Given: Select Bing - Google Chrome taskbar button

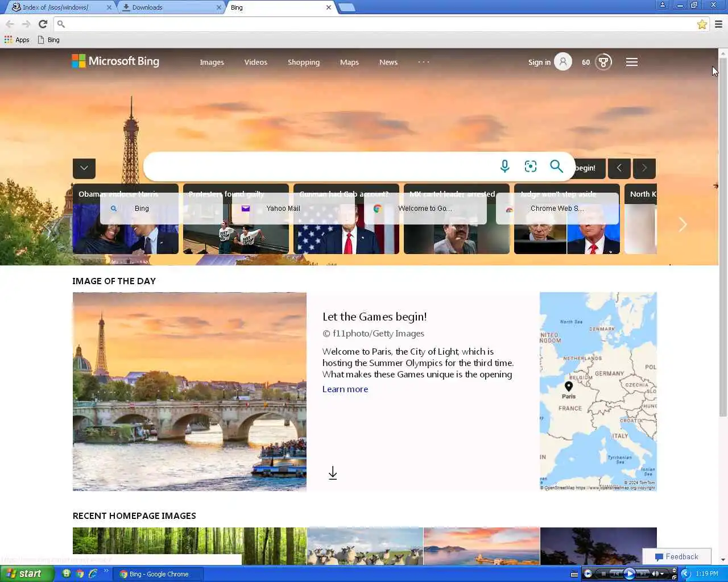Looking at the screenshot, I should tap(158, 574).
